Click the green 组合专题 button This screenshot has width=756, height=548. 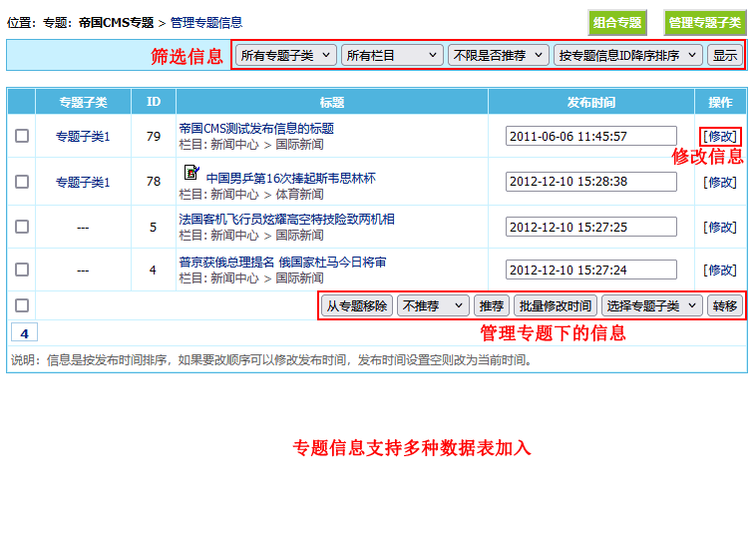click(617, 23)
